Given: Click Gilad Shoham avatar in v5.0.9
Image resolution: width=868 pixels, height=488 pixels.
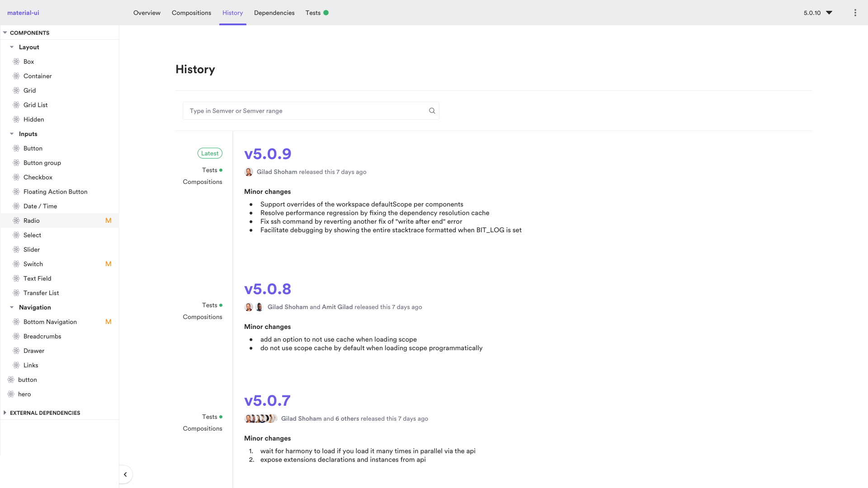Looking at the screenshot, I should click(249, 172).
